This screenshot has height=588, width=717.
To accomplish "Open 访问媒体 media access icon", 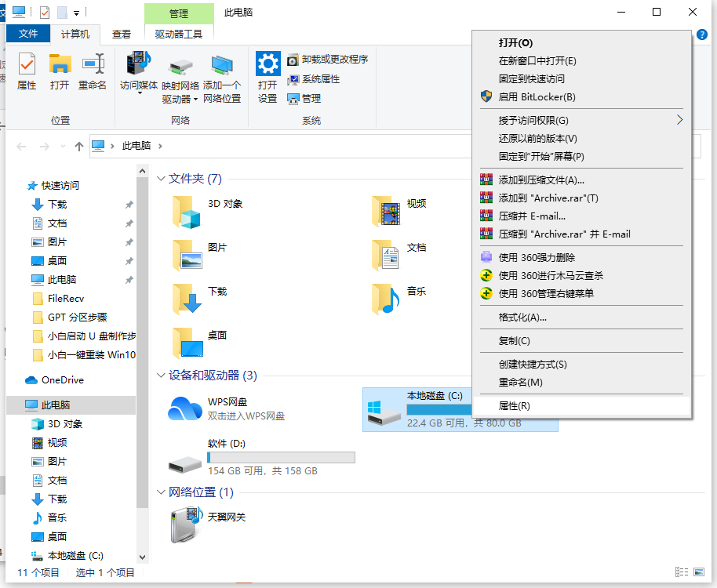I will point(139,71).
